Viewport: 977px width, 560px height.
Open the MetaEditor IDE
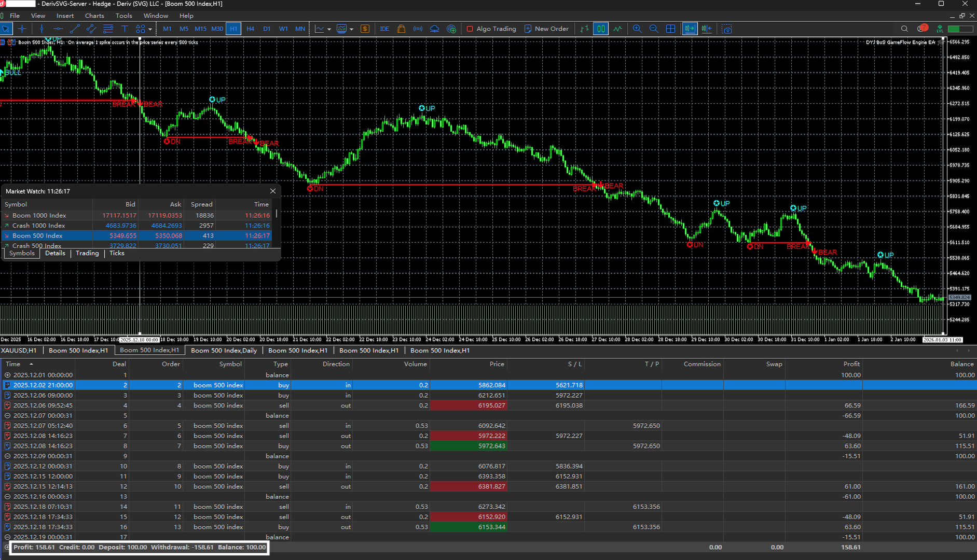pyautogui.click(x=384, y=29)
